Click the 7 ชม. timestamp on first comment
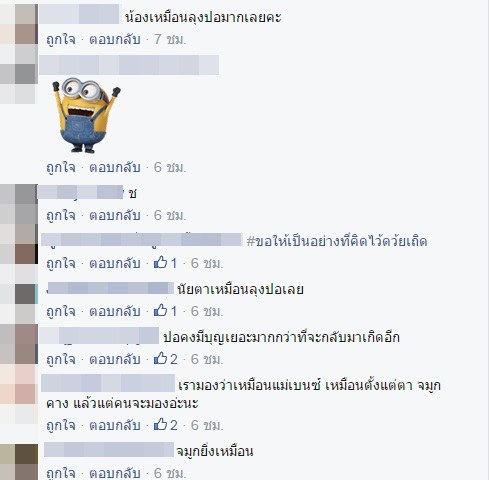The image size is (489, 480). click(170, 40)
